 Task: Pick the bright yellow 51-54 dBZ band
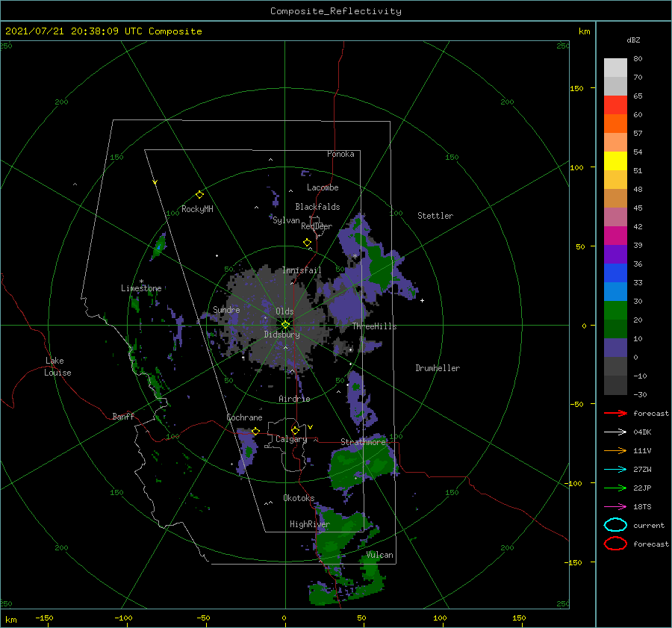(615, 161)
